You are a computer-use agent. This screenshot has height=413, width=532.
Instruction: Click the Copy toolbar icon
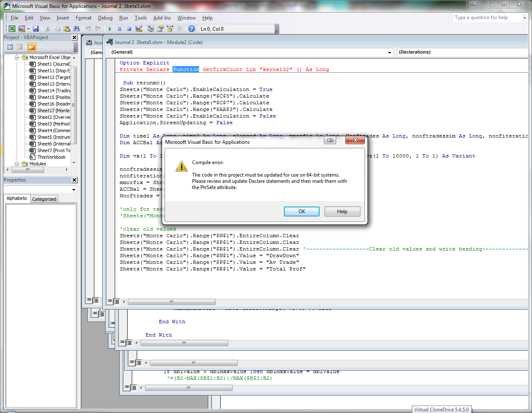(x=57, y=29)
